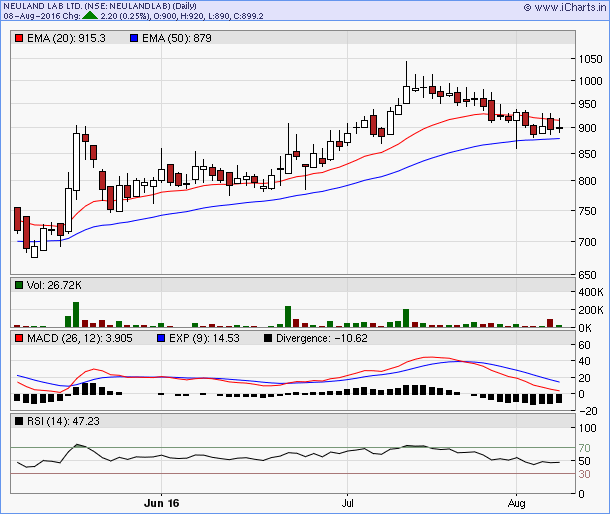610x514 pixels.
Task: Click the 40 MACD axis label
Action: click(x=584, y=361)
